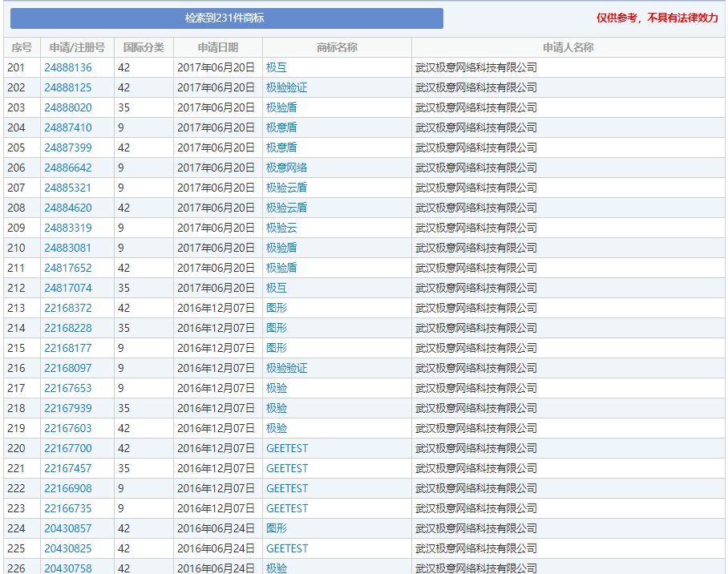Open registration number 24885321
Image resolution: width=728 pixels, height=574 pixels.
68,188
